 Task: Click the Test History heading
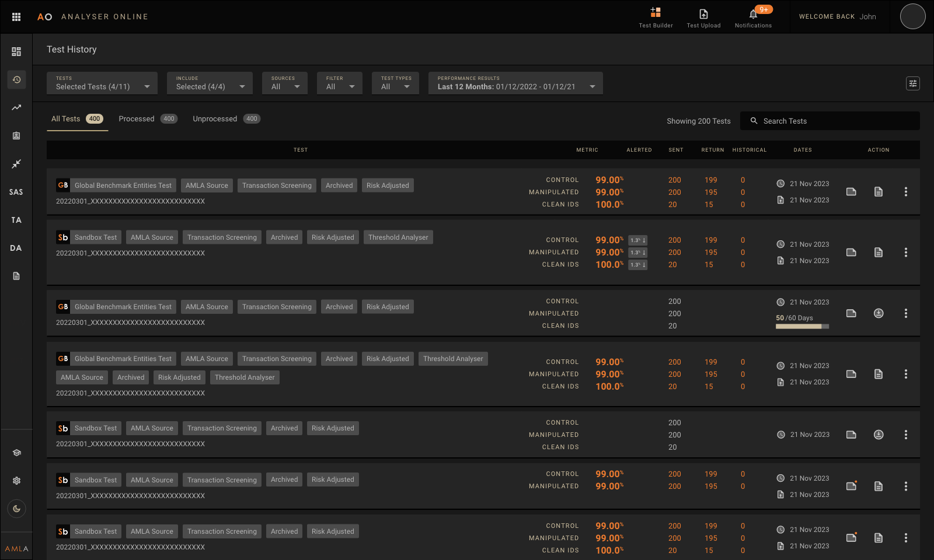coord(72,50)
